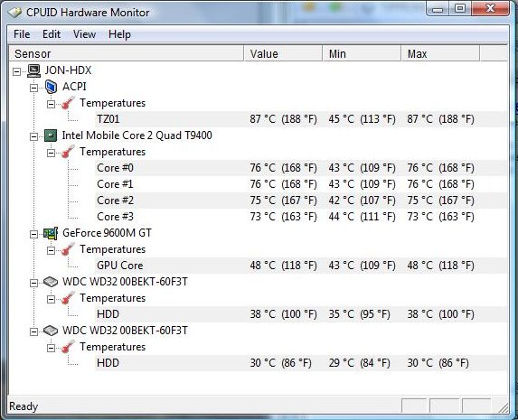Collapse the GeForce 9600M GT node
Screen dimensions: 518x420
pos(33,235)
